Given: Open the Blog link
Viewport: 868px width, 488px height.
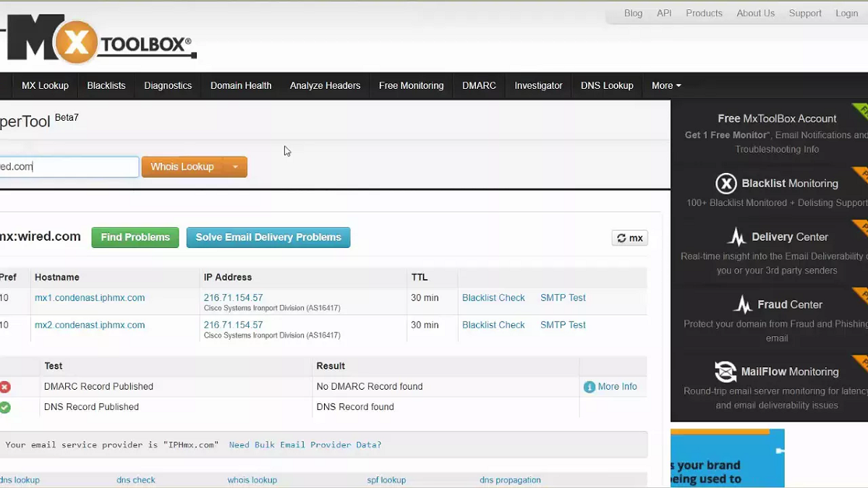Looking at the screenshot, I should point(634,13).
